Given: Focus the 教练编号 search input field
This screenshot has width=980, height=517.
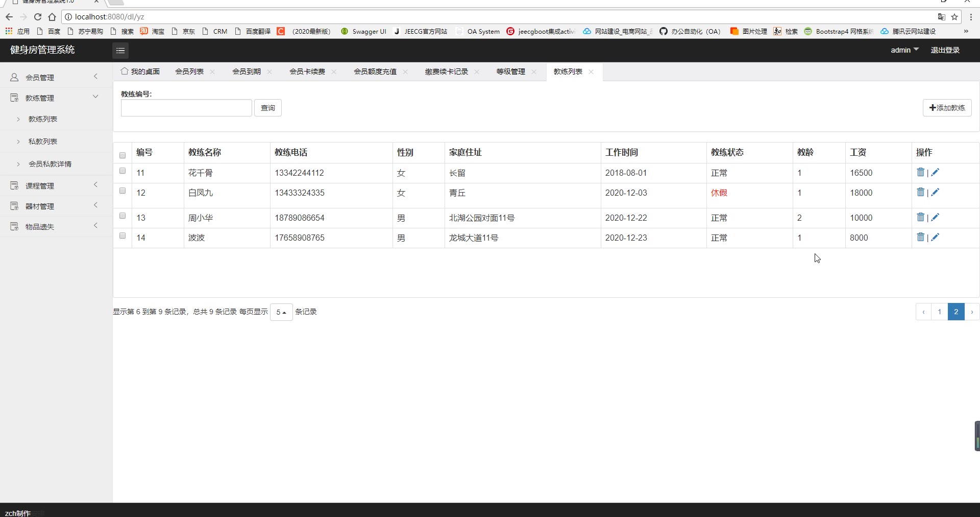Looking at the screenshot, I should [x=186, y=108].
